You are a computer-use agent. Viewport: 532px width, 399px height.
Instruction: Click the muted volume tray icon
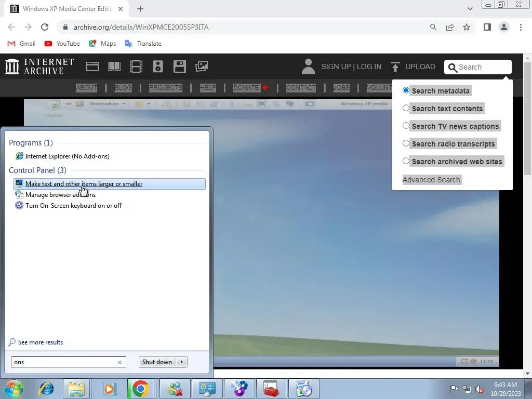coord(480,389)
